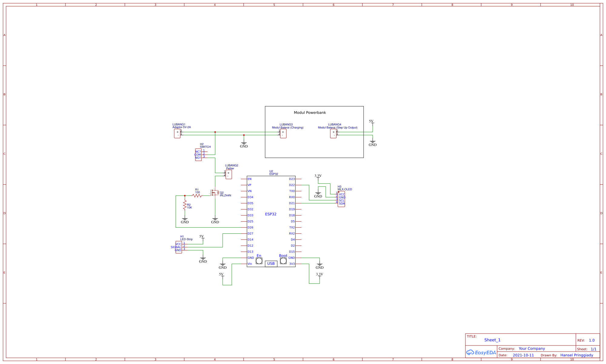Click the Boot button on ESP32
The height and width of the screenshot is (364, 606).
point(283,261)
